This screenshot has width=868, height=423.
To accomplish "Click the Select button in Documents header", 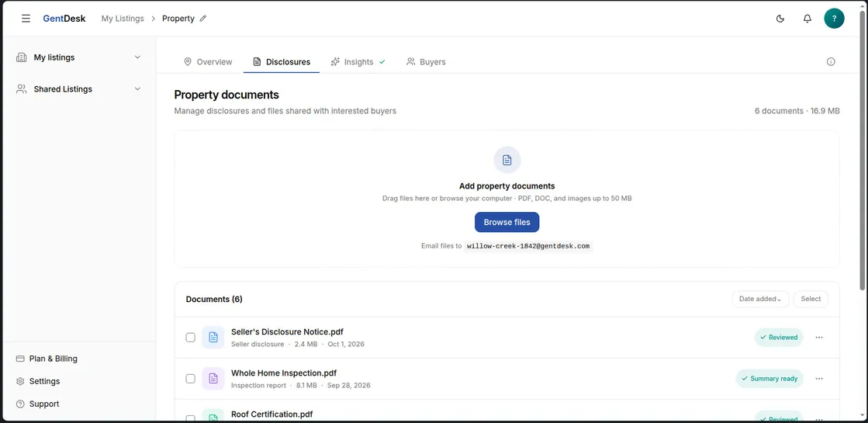I will click(811, 299).
